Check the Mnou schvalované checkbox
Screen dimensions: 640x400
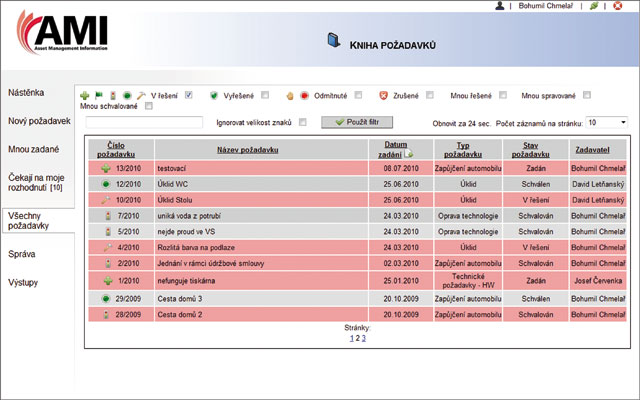[149, 106]
